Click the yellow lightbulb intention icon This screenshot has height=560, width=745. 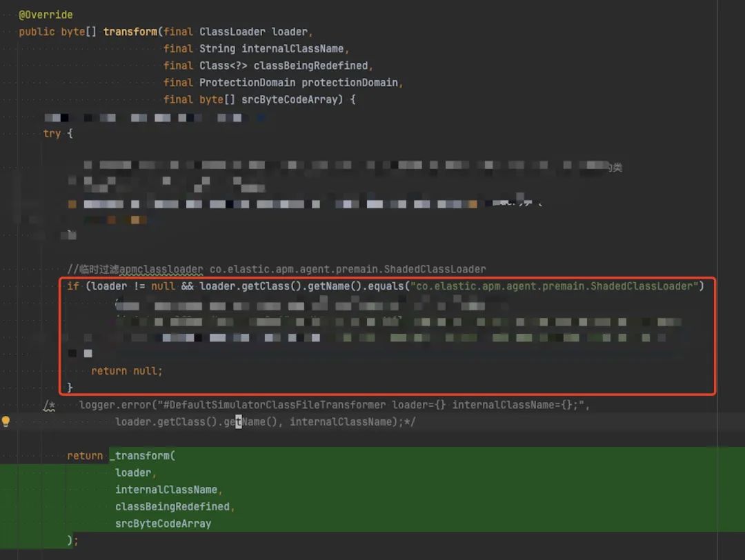(6, 421)
